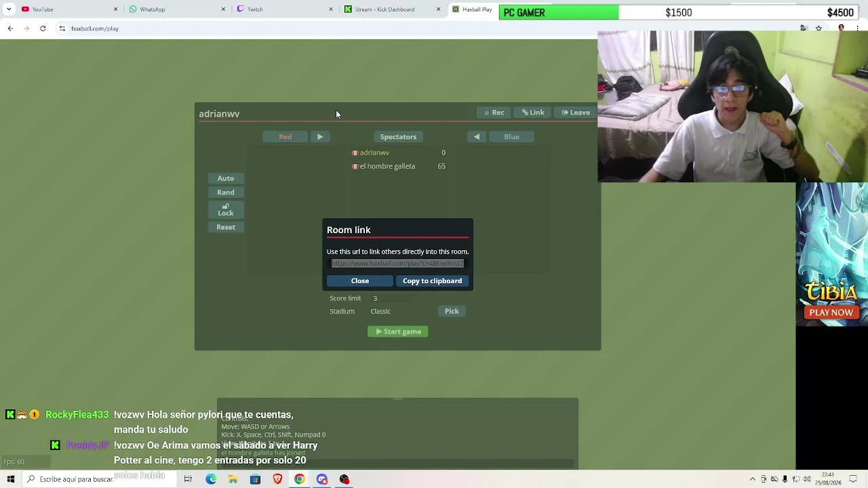Viewport: 868px width, 488px height.
Task: Open the Windows Start menu
Action: [11, 479]
